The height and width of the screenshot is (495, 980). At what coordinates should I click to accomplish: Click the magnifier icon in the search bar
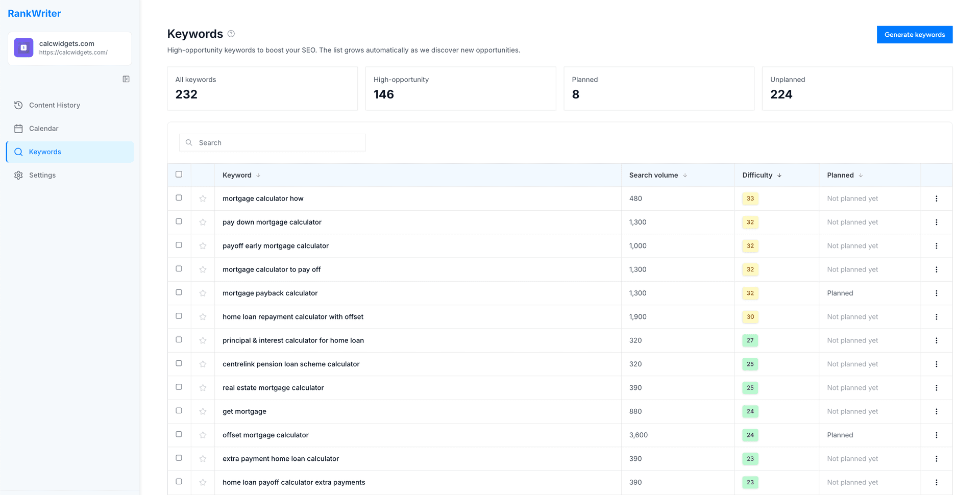click(x=189, y=142)
